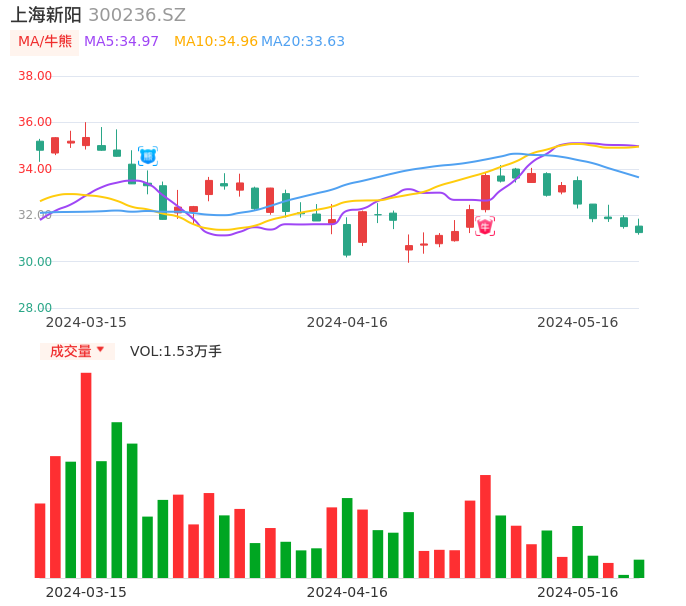
Task: Click the VOL:1.53万手 volume readout
Action: [176, 351]
